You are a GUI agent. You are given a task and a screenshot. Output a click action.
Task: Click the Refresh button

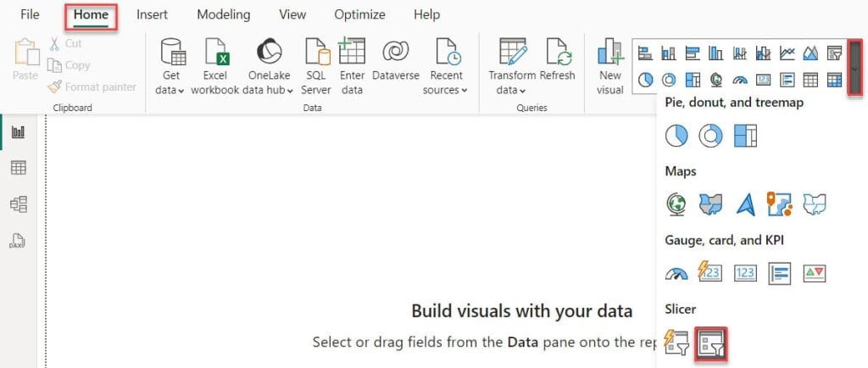click(558, 59)
